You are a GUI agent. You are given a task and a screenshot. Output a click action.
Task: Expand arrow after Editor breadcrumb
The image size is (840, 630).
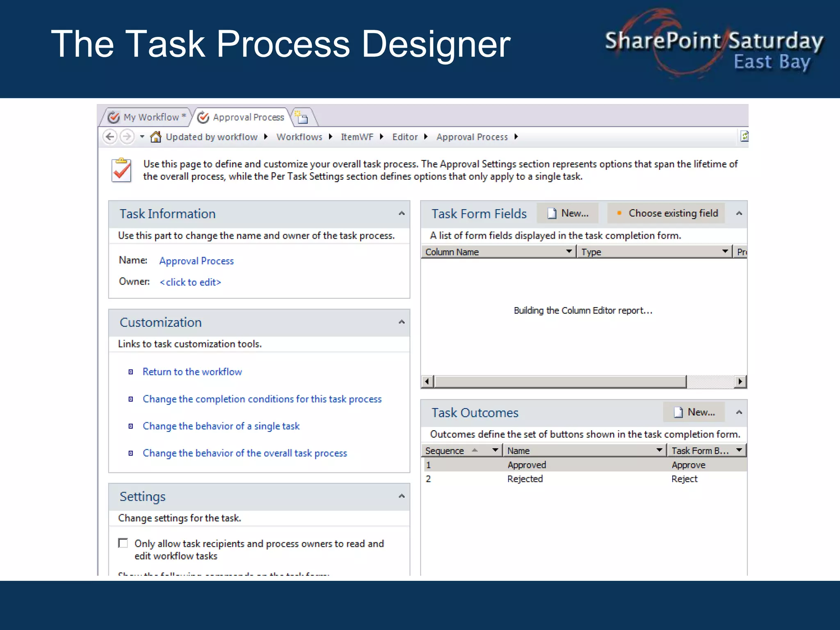426,137
